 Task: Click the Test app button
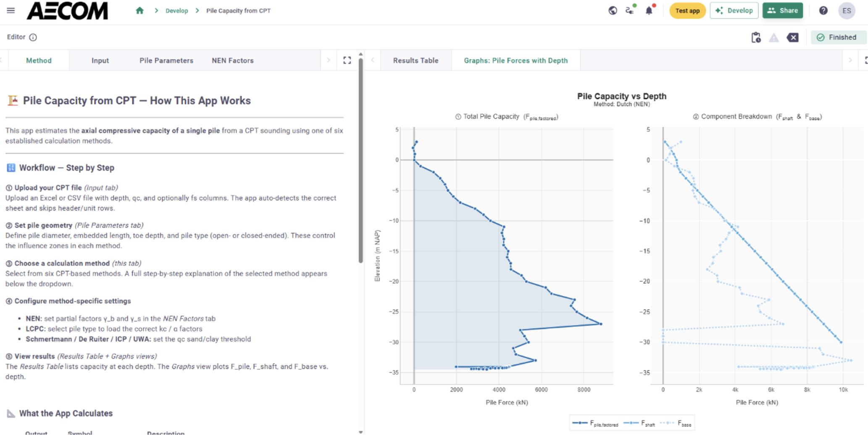pos(687,11)
